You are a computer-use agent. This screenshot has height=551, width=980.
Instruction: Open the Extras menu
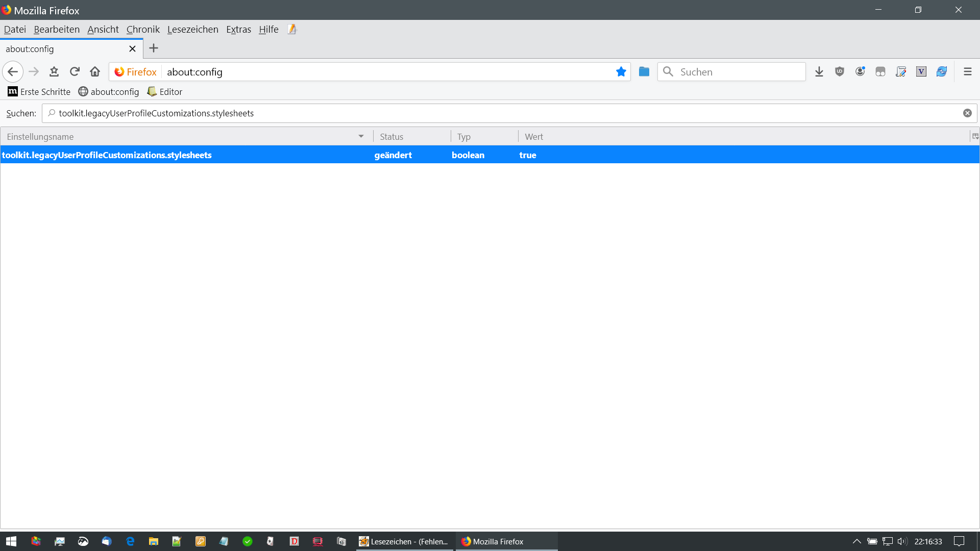[x=238, y=30]
